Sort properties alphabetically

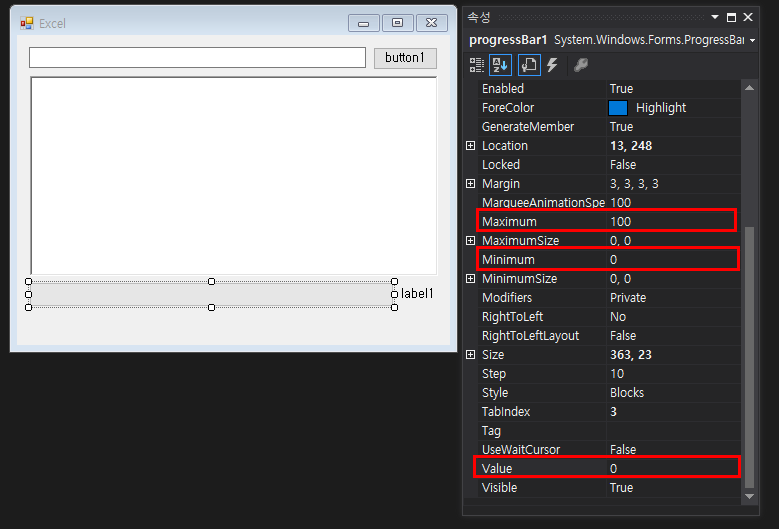pyautogui.click(x=500, y=65)
